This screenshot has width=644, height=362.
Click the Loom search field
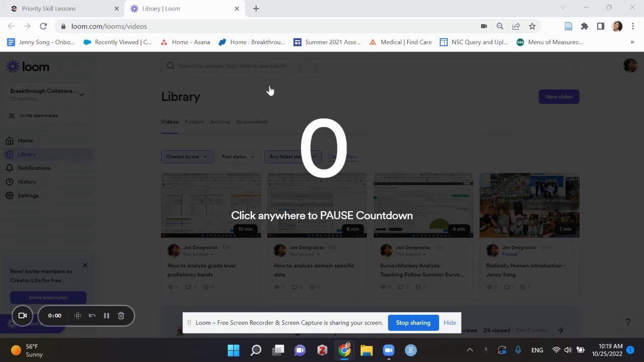(367, 66)
